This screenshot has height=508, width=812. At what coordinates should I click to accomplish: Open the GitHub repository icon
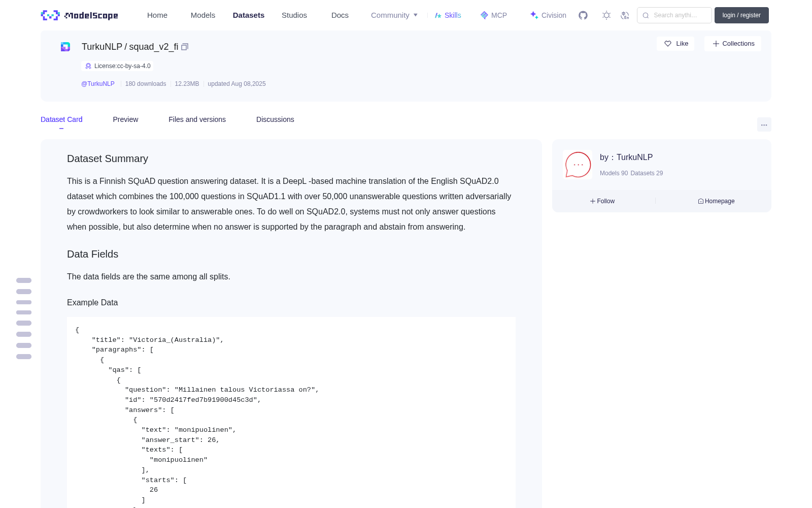pos(583,15)
